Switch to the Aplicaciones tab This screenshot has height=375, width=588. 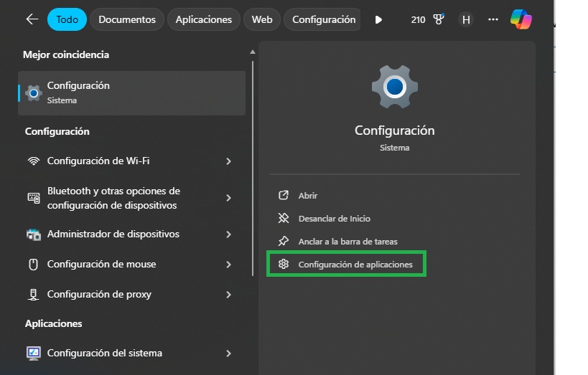pos(204,19)
